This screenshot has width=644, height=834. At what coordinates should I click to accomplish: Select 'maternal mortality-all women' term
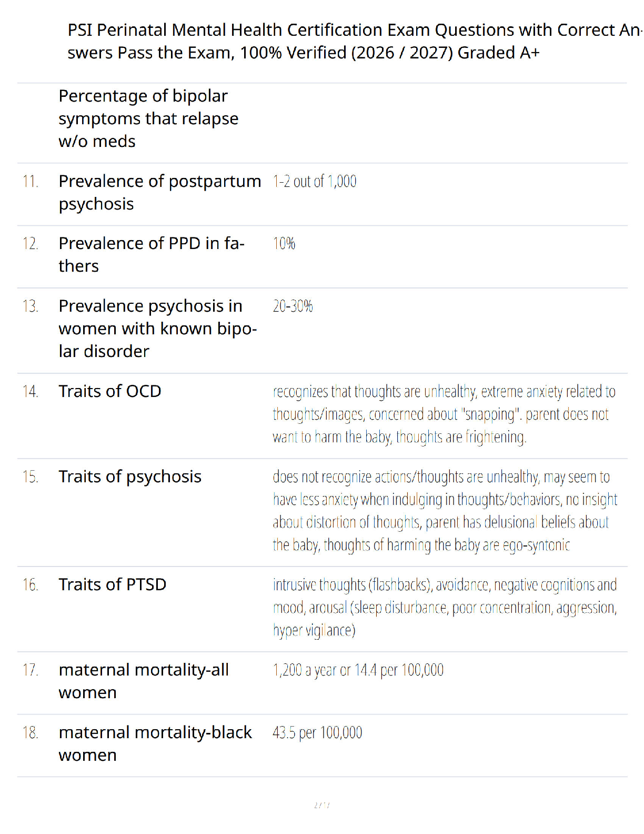pyautogui.click(x=144, y=681)
